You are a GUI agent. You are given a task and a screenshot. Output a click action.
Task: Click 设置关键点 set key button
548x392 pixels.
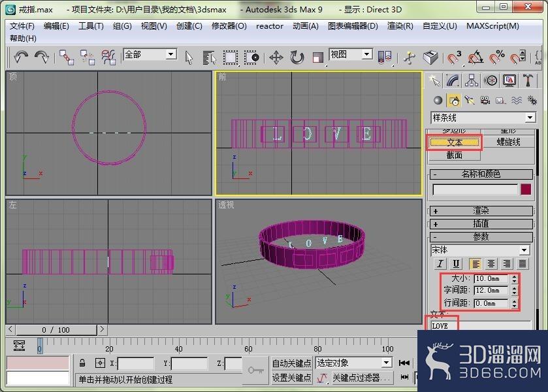pyautogui.click(x=291, y=378)
